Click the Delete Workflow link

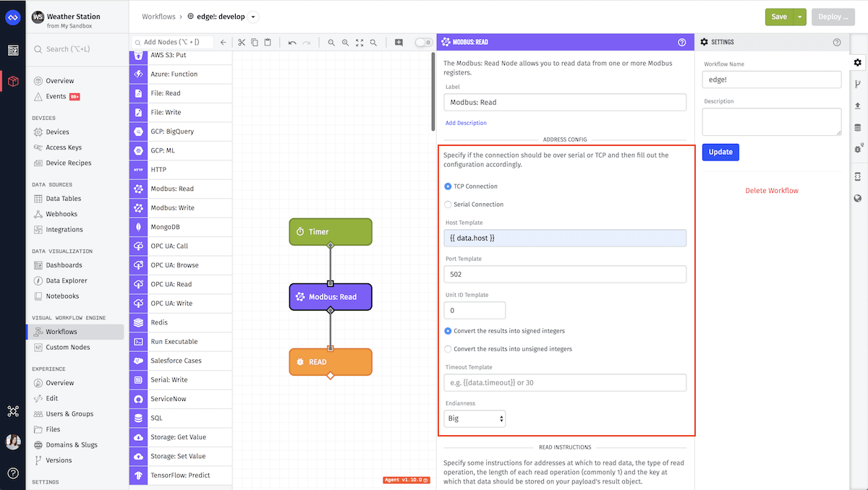772,191
